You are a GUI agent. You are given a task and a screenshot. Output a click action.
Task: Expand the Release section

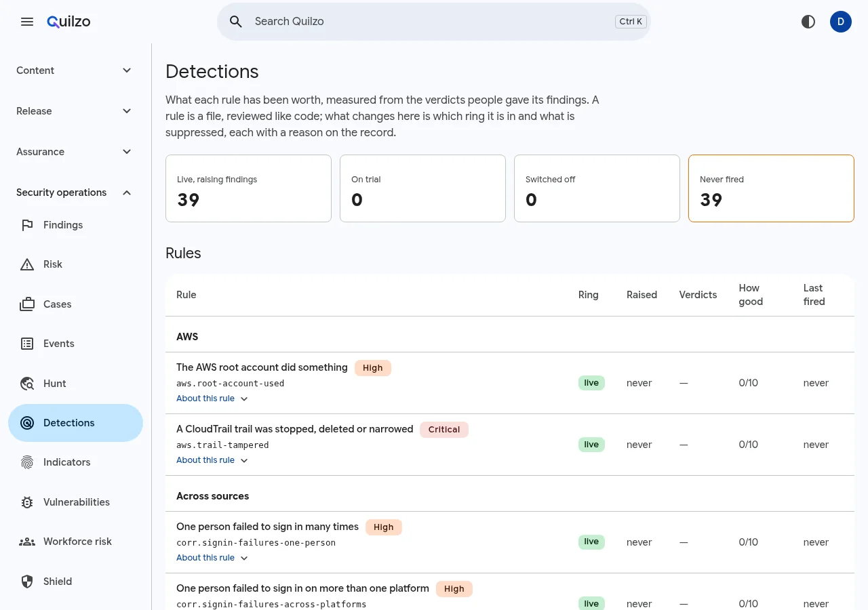point(75,111)
